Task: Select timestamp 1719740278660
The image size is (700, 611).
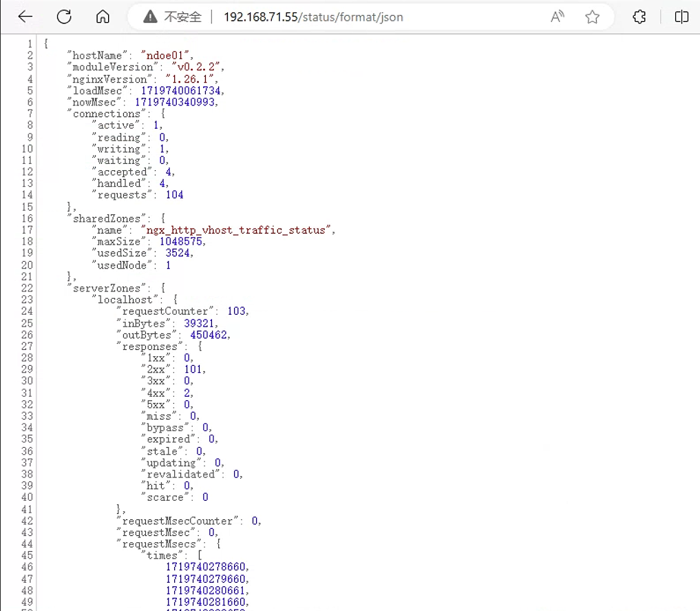Action: (205, 567)
